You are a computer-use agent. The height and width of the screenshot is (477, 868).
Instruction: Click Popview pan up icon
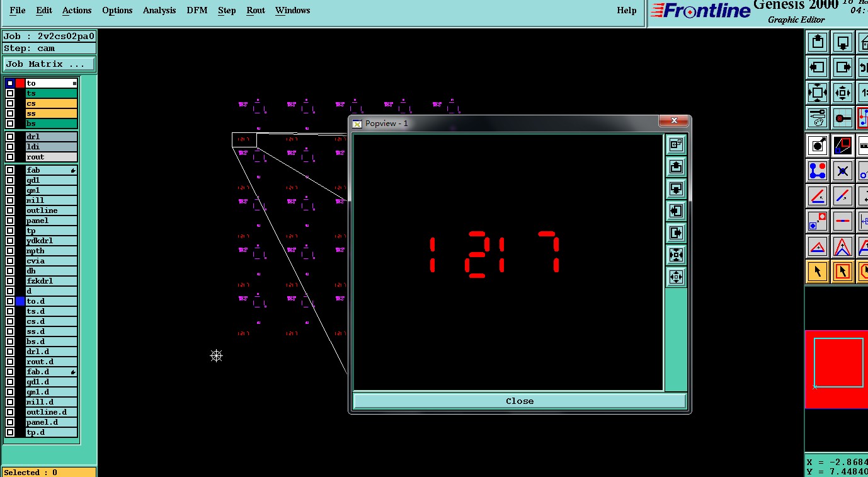point(676,167)
